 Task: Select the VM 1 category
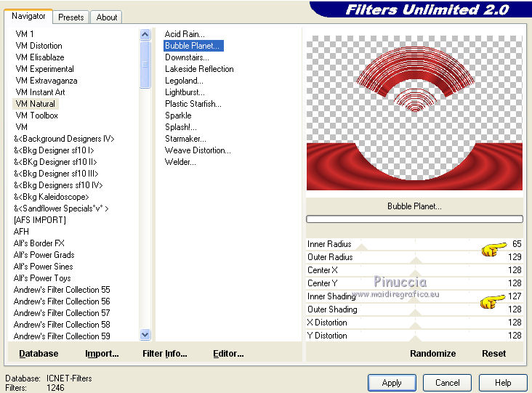[x=25, y=34]
